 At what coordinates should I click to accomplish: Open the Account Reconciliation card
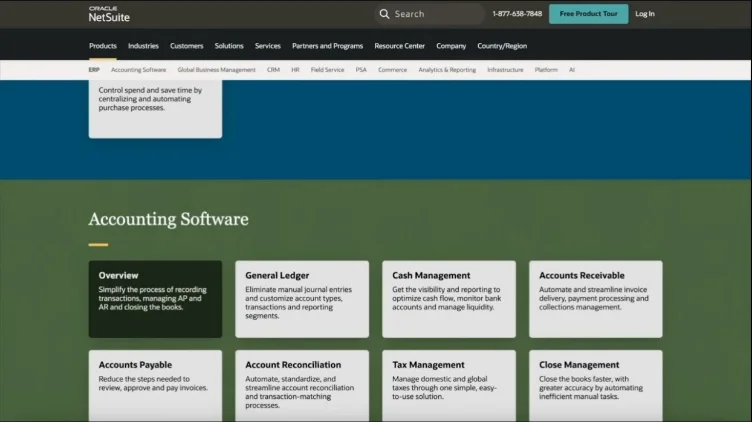[x=302, y=386]
